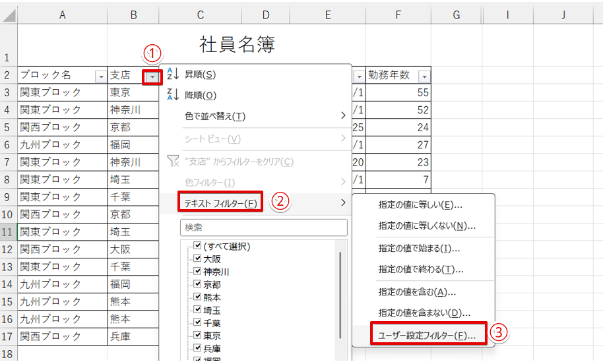Click 勤務年数 value 24
The width and height of the screenshot is (603, 364).
398,127
